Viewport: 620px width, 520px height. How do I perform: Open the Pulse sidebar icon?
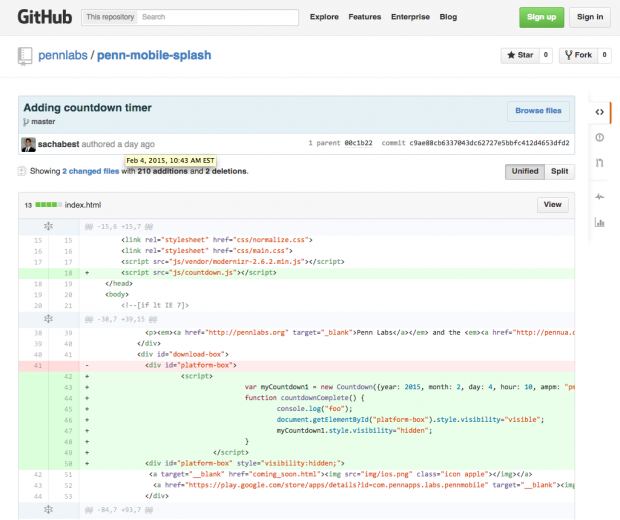tap(599, 197)
